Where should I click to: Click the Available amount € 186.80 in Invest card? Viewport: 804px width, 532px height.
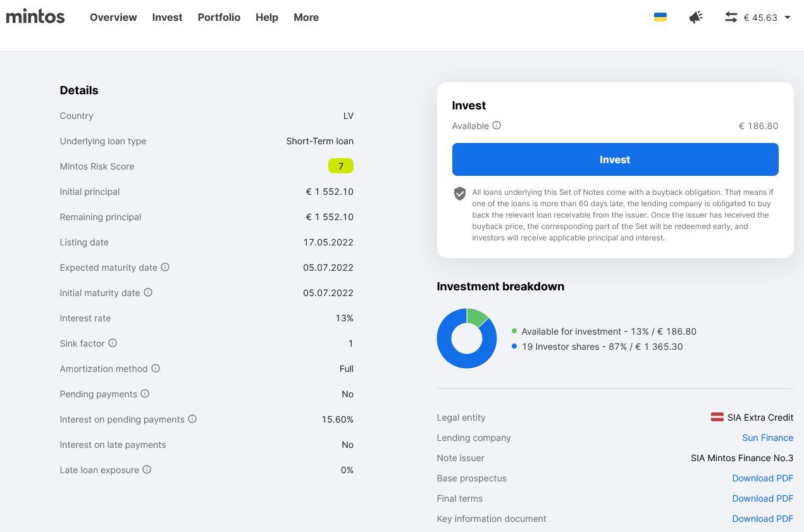pos(758,126)
